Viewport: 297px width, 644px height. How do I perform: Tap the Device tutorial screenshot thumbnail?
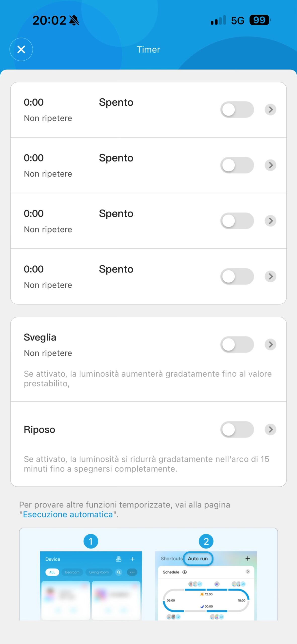(91, 586)
